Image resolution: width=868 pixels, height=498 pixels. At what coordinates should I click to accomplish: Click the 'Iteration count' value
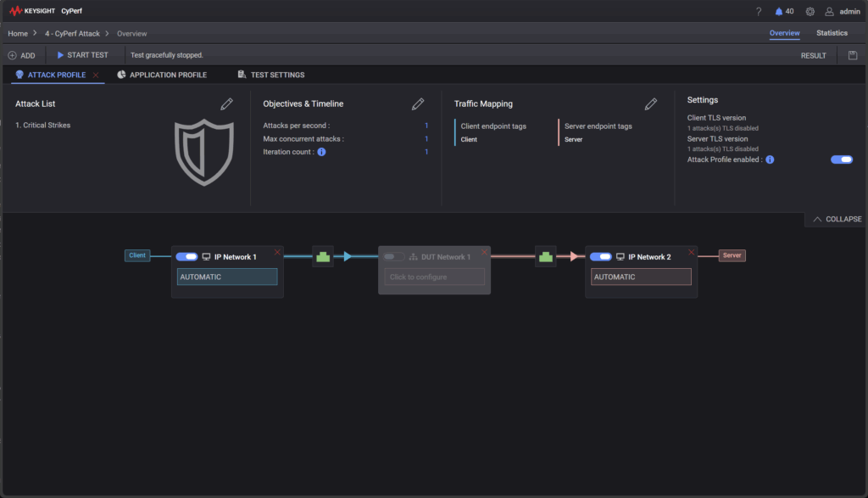(x=426, y=152)
